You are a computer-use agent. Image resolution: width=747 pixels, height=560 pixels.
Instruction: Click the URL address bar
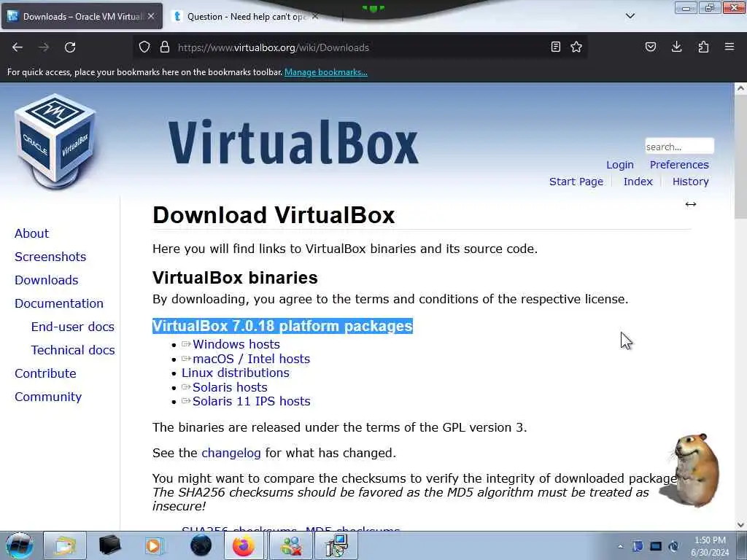pos(362,47)
